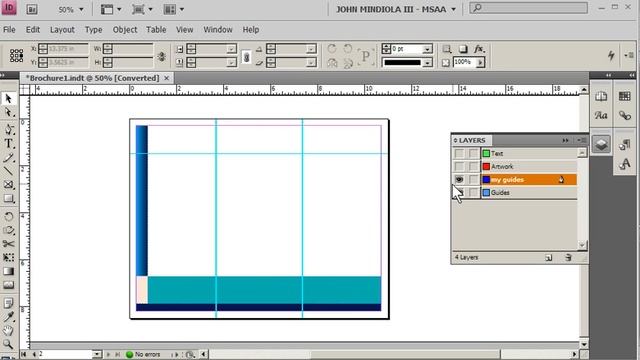Toggle lock box of Guides layer
This screenshot has height=360, width=640.
click(473, 193)
